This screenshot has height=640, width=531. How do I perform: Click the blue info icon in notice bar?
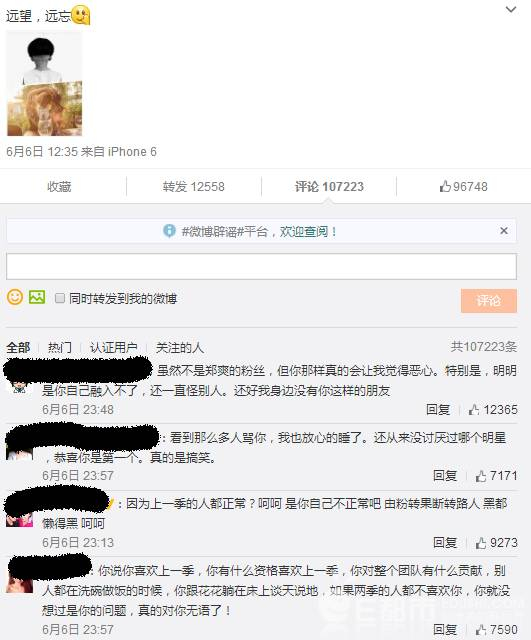click(x=169, y=231)
